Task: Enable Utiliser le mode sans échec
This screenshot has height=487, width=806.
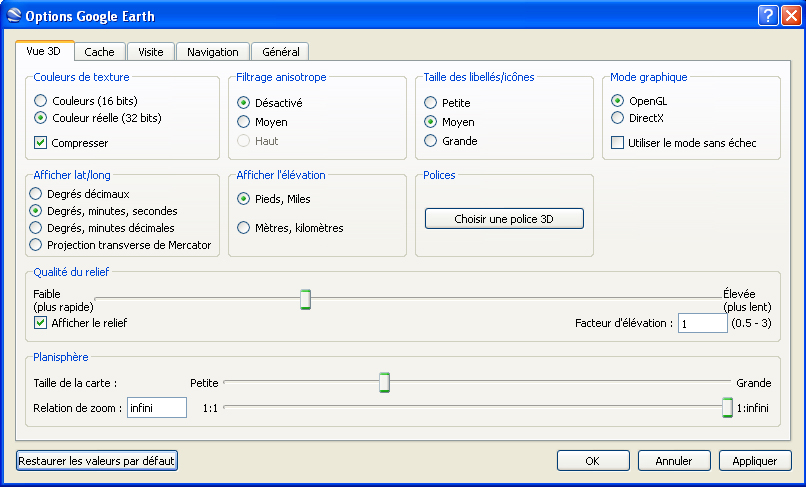Action: [684, 143]
